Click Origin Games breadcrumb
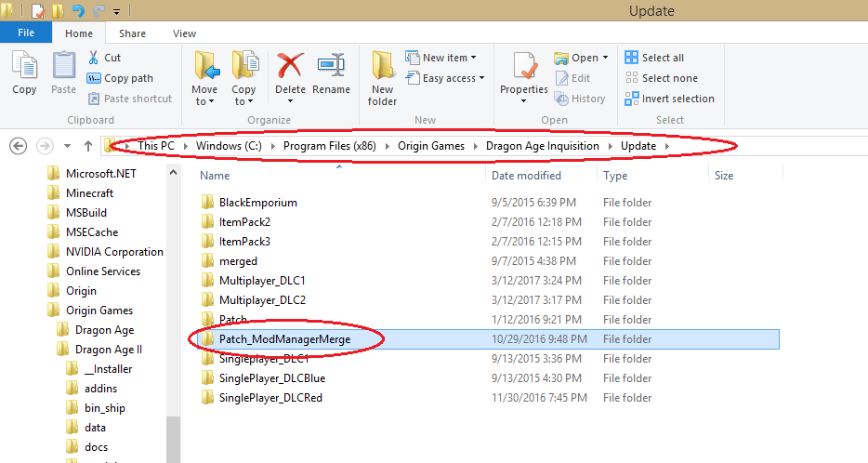868x463 pixels. pyautogui.click(x=431, y=146)
